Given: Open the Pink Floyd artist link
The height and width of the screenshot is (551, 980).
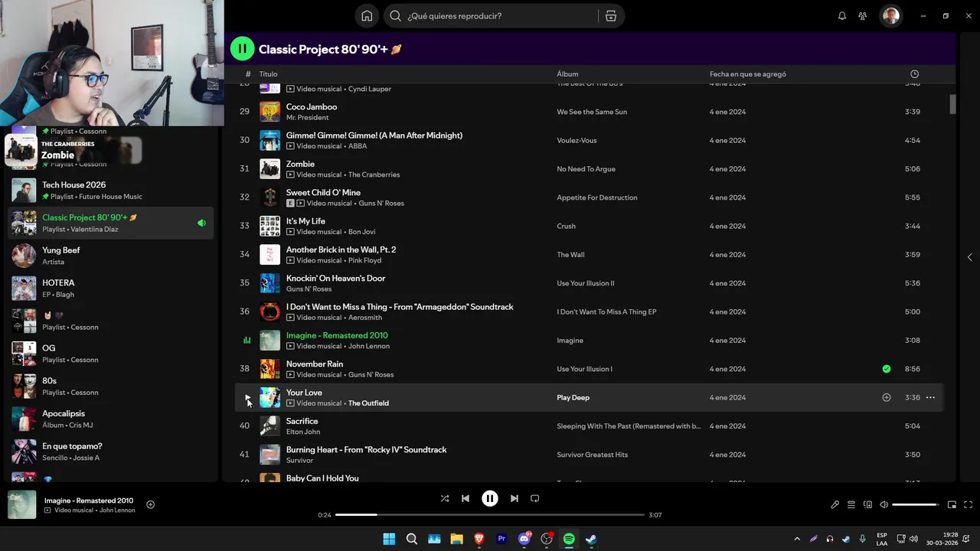Looking at the screenshot, I should (x=366, y=260).
